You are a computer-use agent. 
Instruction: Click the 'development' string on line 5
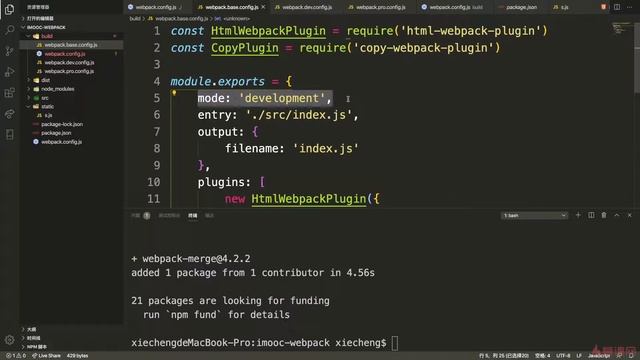coord(282,98)
